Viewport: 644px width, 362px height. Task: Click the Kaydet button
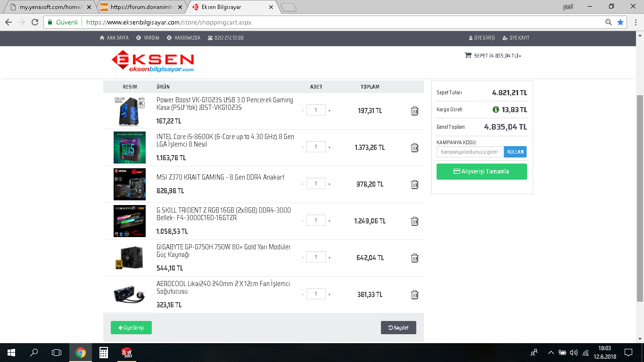(x=398, y=328)
